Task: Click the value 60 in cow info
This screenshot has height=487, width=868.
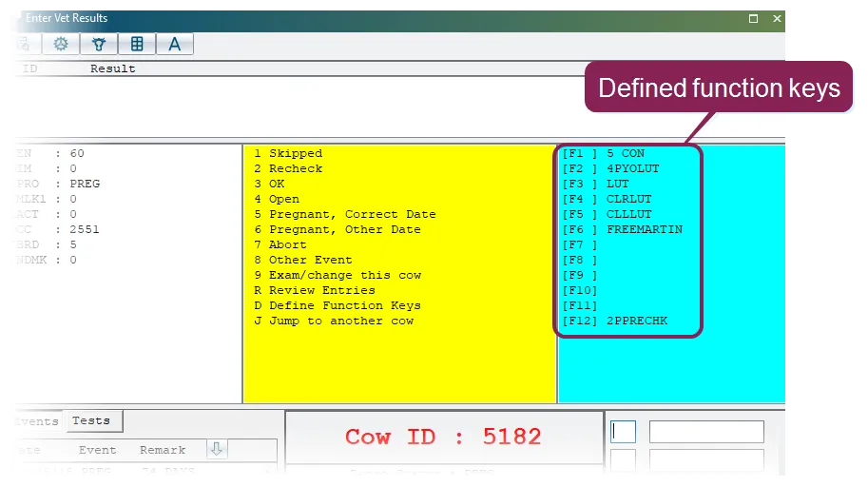Action: click(x=77, y=153)
